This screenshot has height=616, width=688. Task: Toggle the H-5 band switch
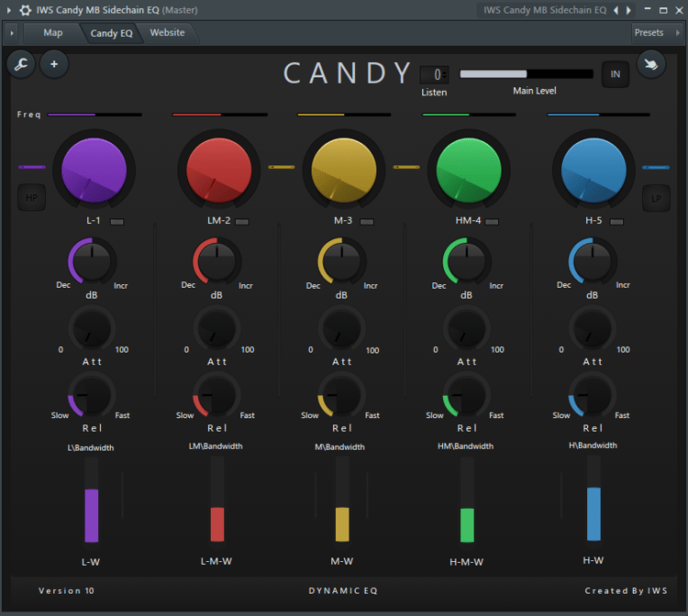tap(616, 222)
